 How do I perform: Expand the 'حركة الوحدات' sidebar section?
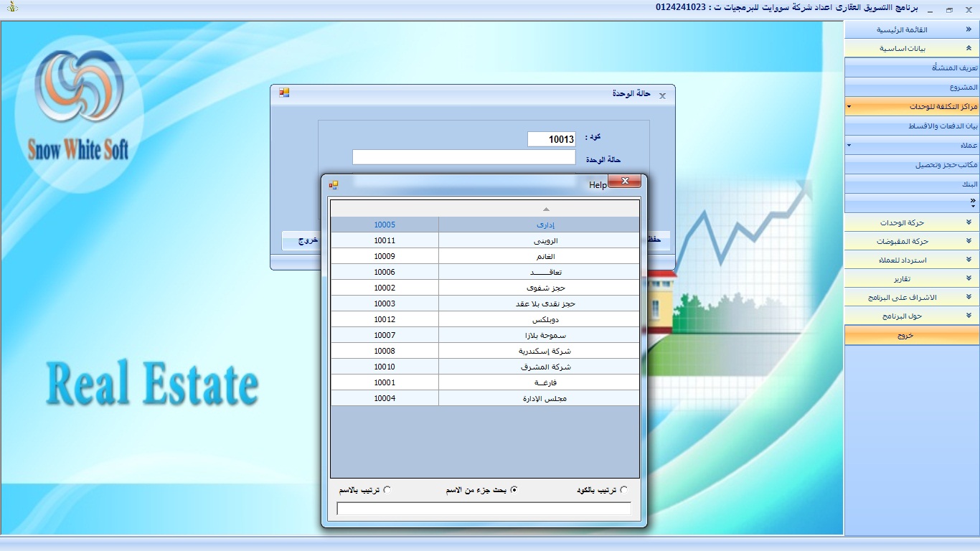pos(968,222)
